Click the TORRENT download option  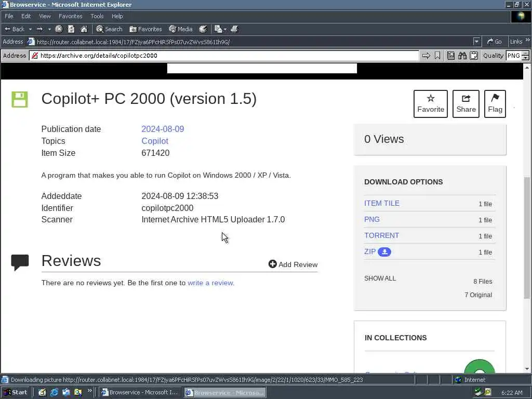coord(382,235)
